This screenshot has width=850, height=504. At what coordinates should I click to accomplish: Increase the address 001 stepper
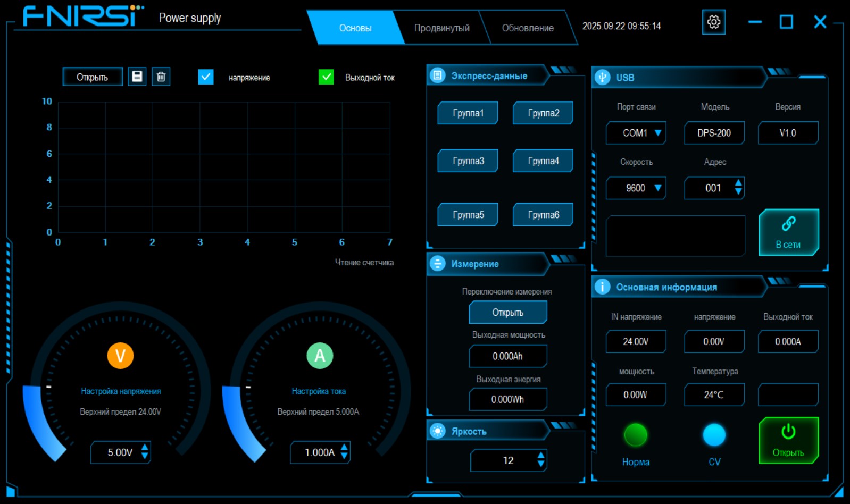738,183
